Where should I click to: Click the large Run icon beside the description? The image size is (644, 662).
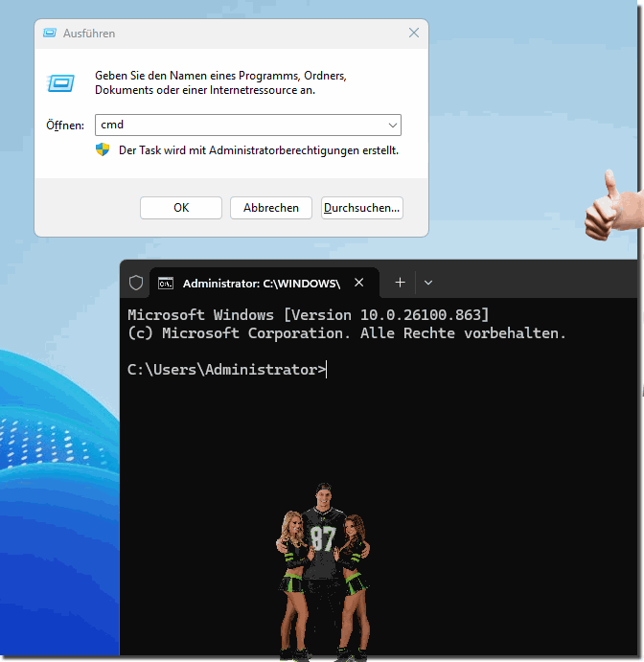(x=60, y=83)
